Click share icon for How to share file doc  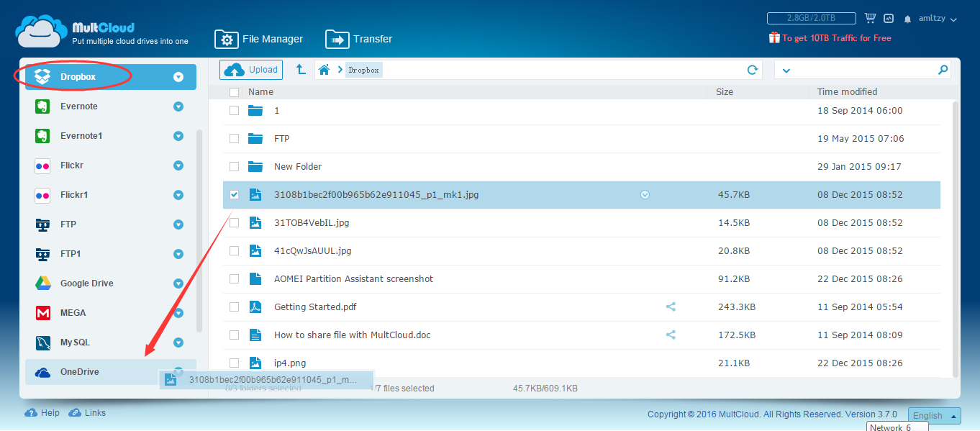[671, 335]
